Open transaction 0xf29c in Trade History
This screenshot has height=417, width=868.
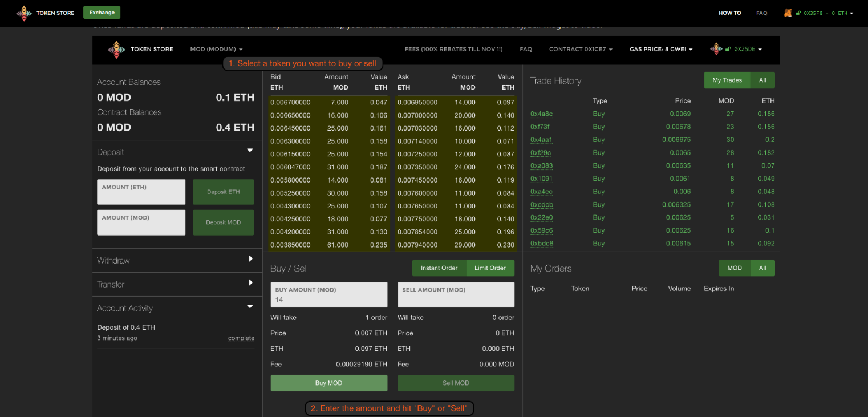(x=541, y=153)
